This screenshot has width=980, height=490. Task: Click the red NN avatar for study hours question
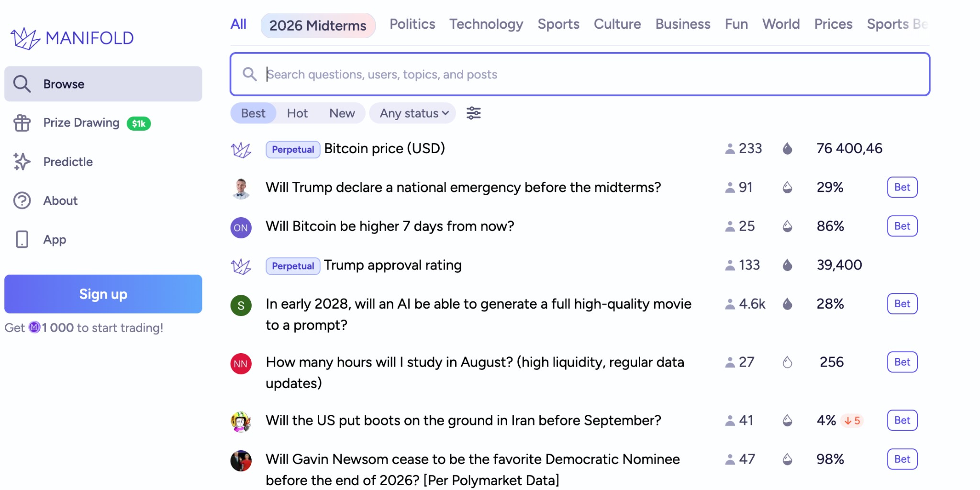(x=241, y=364)
